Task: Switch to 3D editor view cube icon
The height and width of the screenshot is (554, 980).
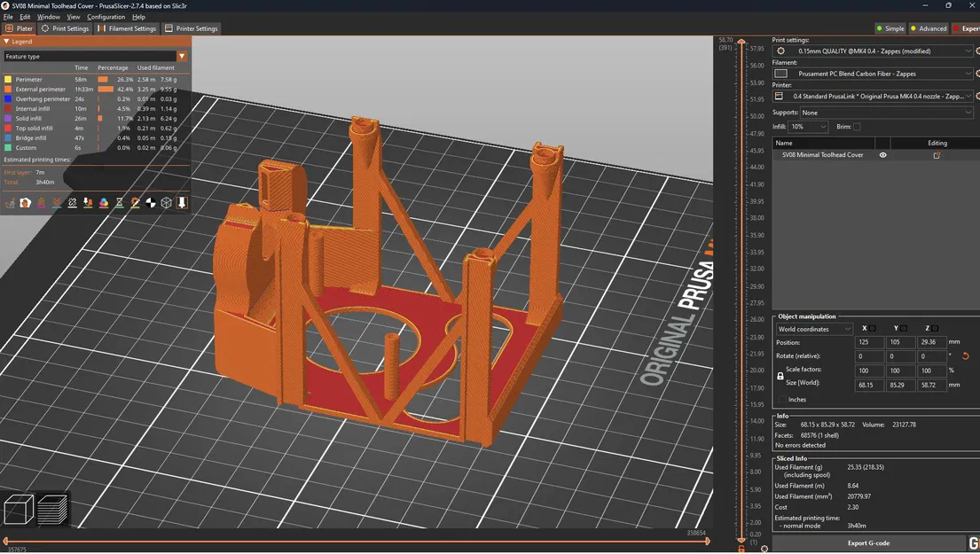Action: pyautogui.click(x=18, y=509)
